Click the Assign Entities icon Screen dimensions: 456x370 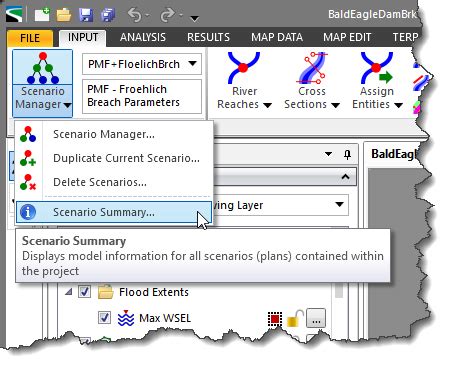pos(377,68)
